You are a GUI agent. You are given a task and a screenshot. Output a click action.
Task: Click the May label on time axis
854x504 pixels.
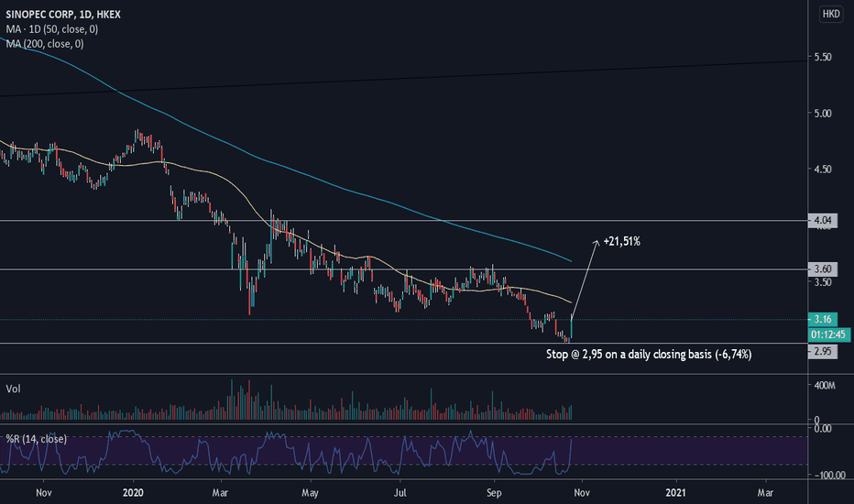tap(310, 493)
